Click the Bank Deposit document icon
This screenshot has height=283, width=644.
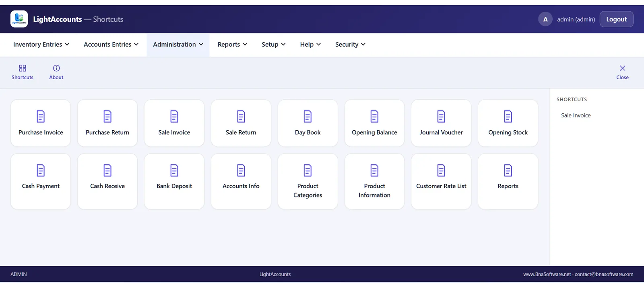(x=174, y=170)
